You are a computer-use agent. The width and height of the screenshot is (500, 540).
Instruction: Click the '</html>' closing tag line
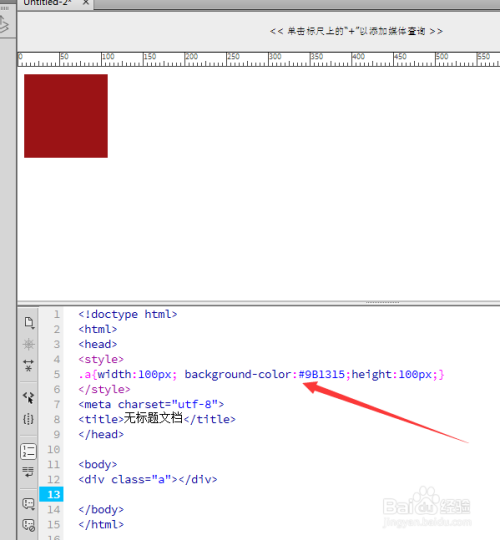pyautogui.click(x=101, y=525)
